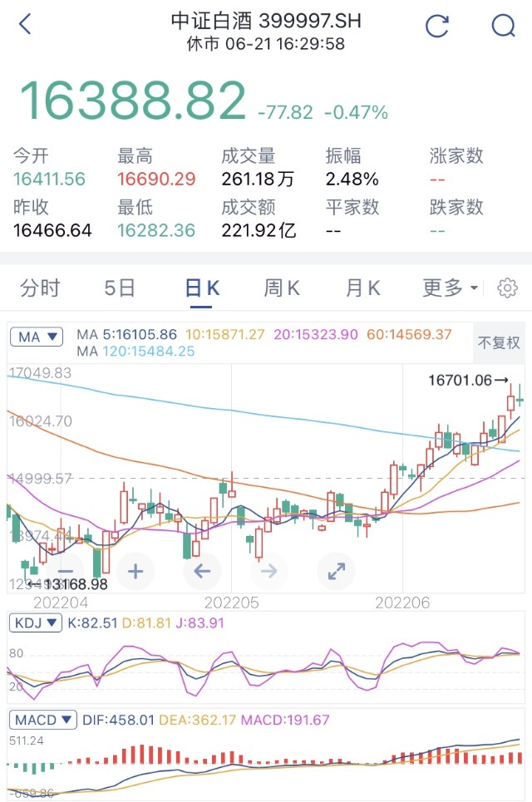
Task: Open the MACD indicator dropdown
Action: pyautogui.click(x=43, y=720)
